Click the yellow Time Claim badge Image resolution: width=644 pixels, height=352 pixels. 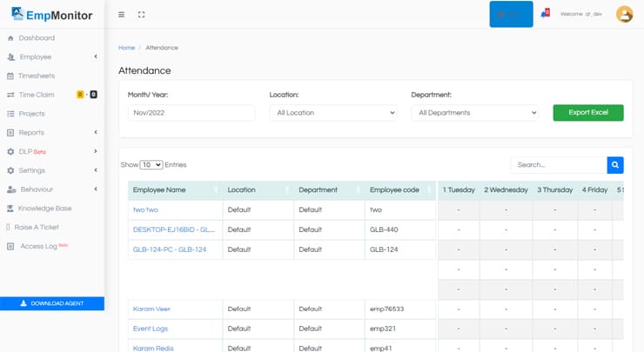click(80, 95)
